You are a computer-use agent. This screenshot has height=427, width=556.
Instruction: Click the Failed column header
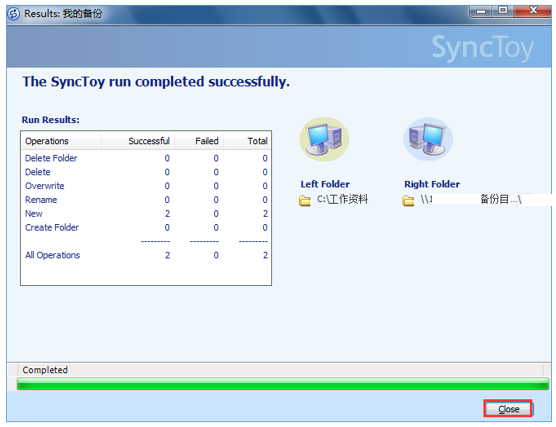click(x=199, y=141)
